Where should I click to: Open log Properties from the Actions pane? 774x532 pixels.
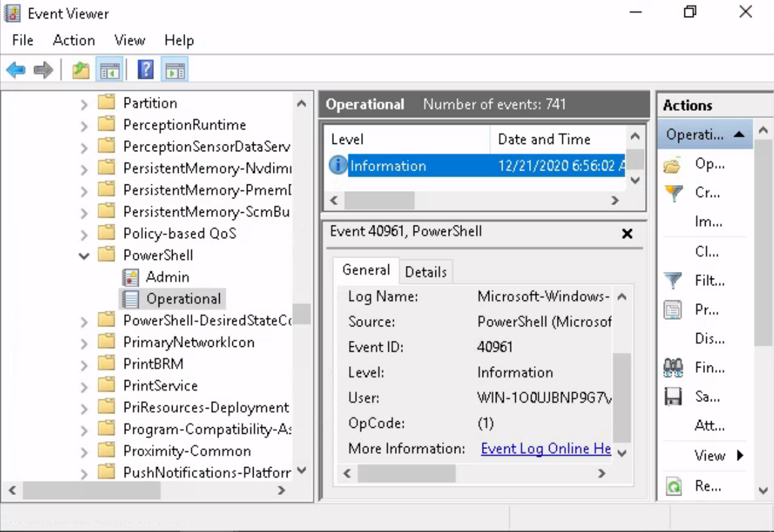704,309
